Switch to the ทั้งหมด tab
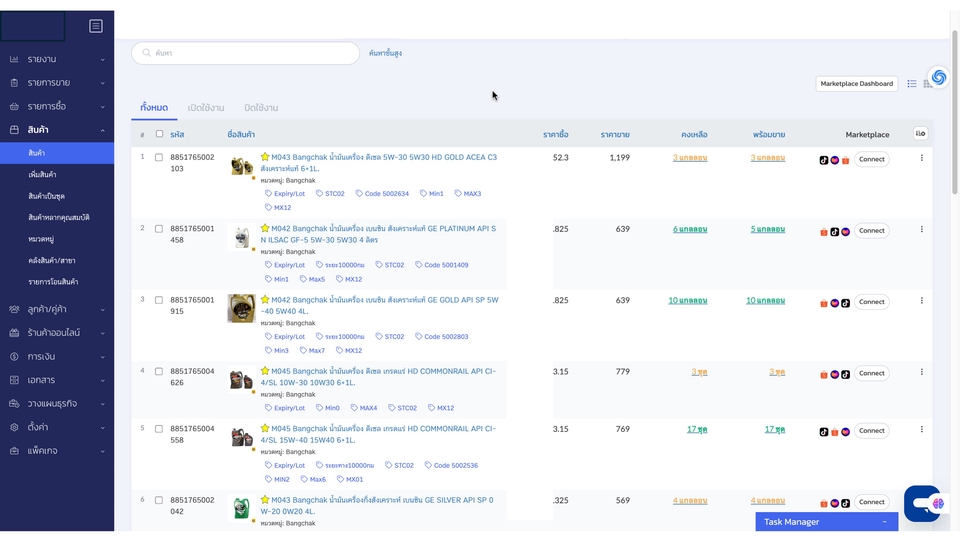The width and height of the screenshot is (960, 540). click(x=154, y=108)
